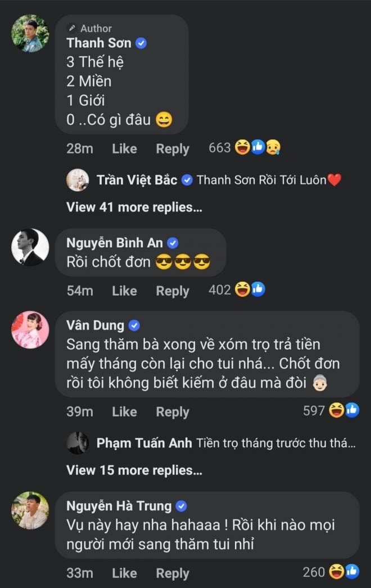Click Nguyễn Bình An's avatar
The width and height of the screenshot is (371, 588).
pos(30,247)
